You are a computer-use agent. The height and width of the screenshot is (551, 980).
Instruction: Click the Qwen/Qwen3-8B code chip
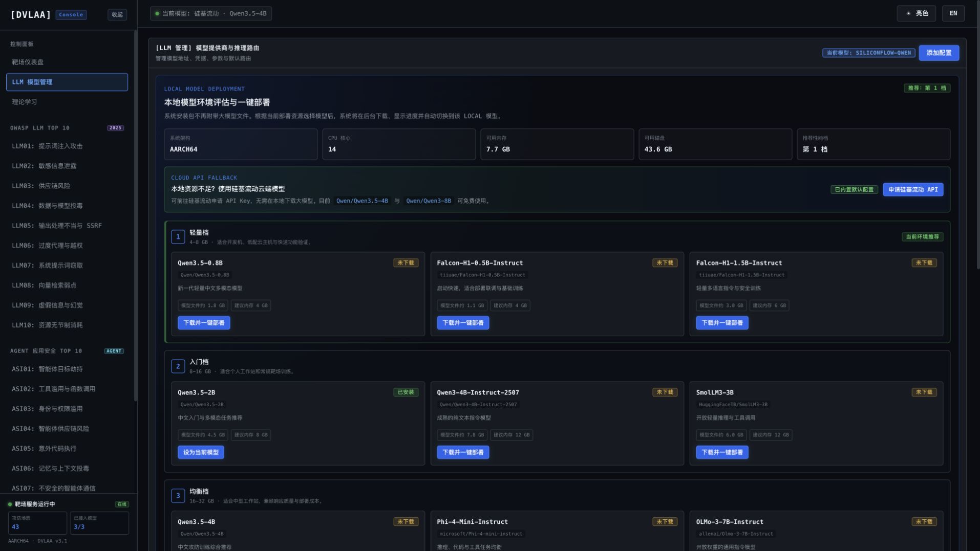pyautogui.click(x=429, y=201)
